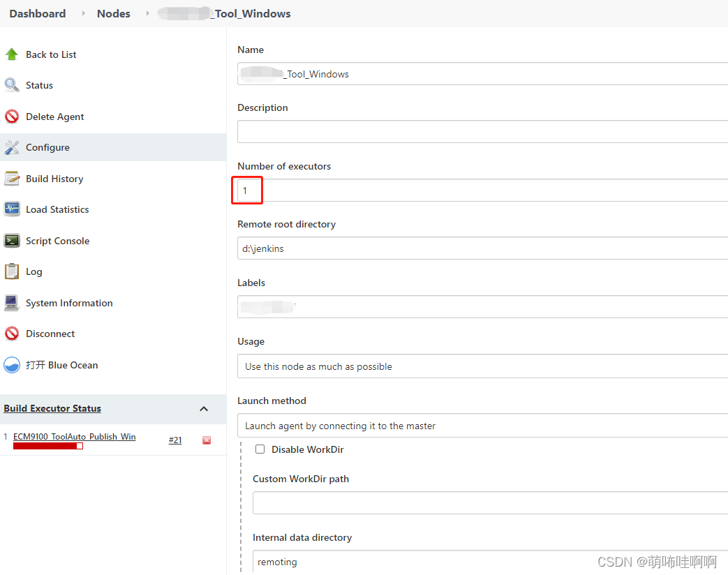Click the build progress bar
728x575 pixels.
(x=47, y=446)
